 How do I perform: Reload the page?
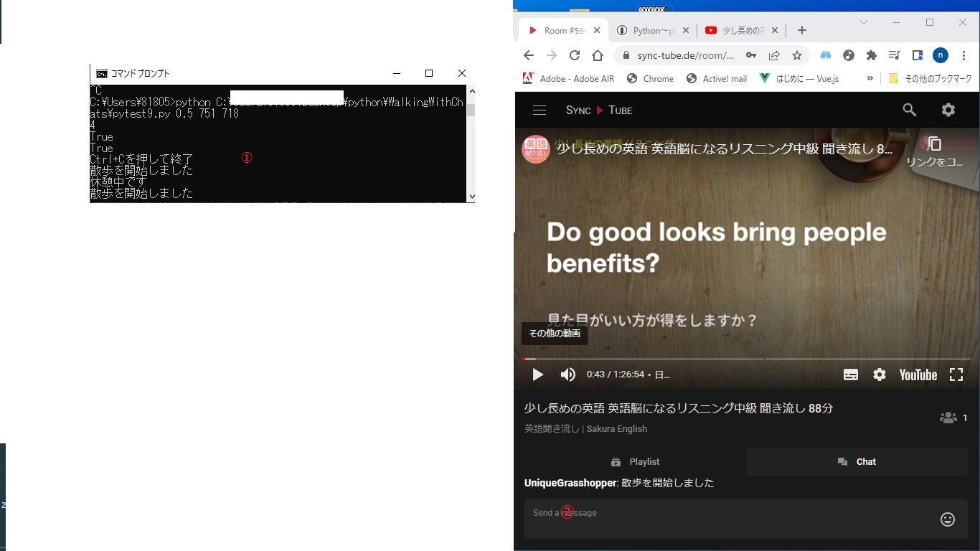575,55
